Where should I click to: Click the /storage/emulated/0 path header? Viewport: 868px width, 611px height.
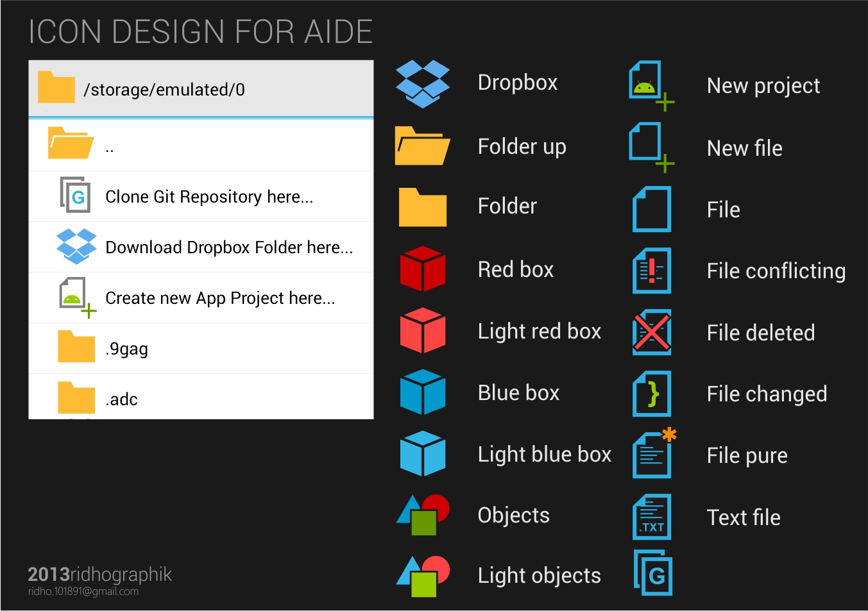pyautogui.click(x=164, y=90)
